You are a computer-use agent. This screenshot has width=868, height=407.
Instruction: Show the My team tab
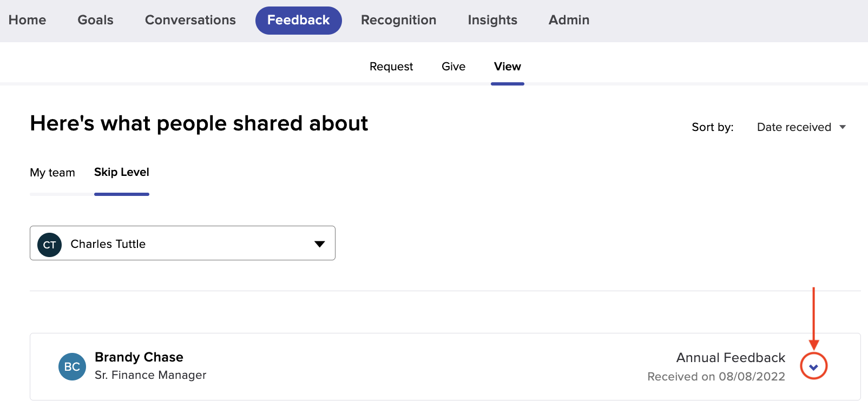tap(52, 173)
